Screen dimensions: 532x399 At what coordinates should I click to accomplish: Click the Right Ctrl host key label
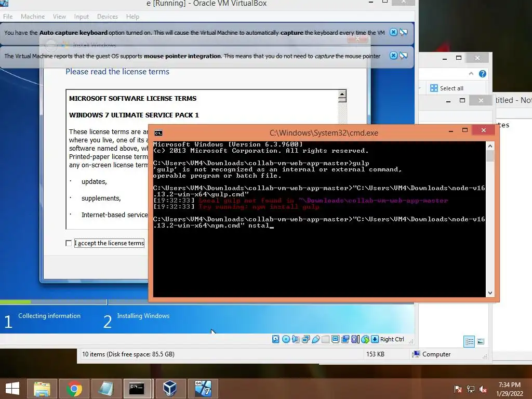pos(392,339)
